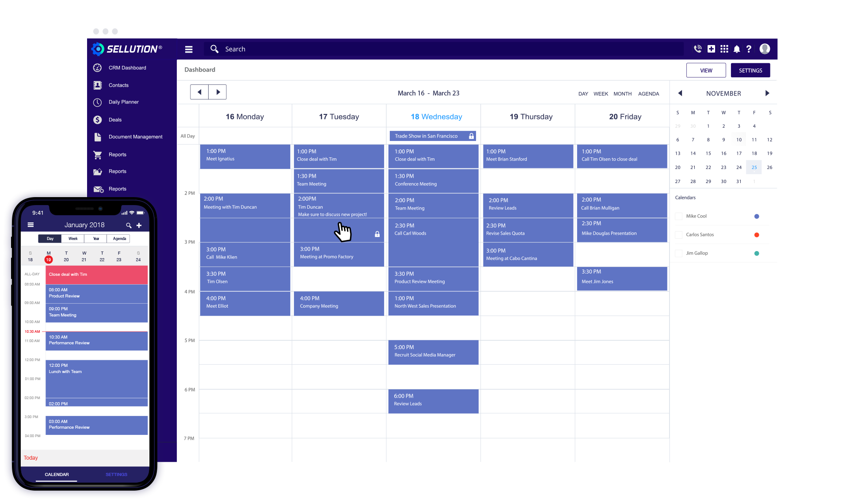Click the Document Management sidebar icon

[97, 137]
